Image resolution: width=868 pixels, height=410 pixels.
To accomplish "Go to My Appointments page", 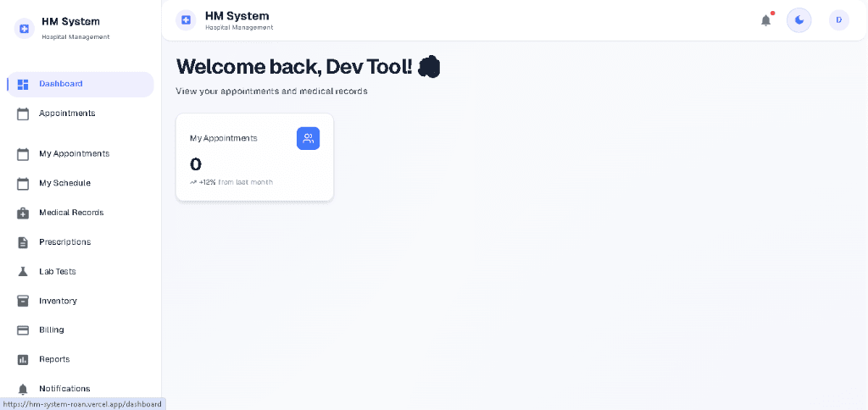I will [x=74, y=154].
